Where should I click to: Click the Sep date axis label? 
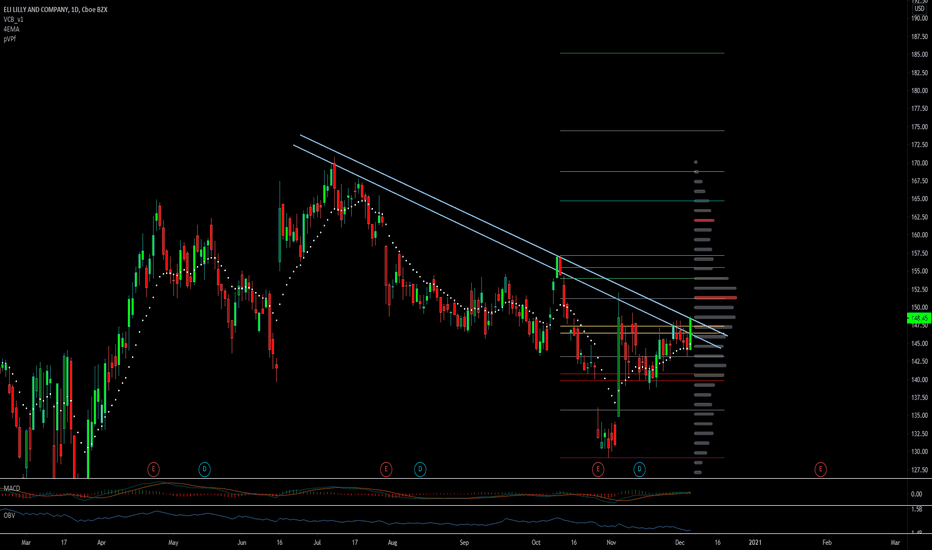tap(464, 542)
